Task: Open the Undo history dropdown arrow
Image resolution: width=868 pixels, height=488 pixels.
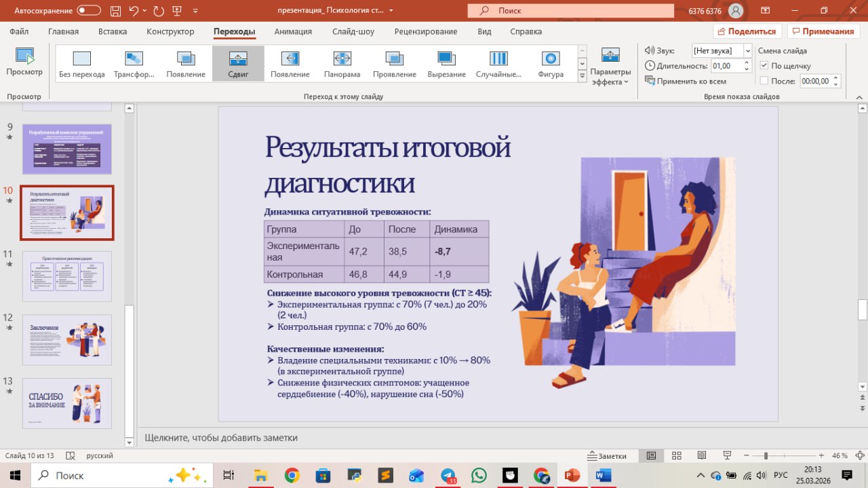Action: (x=146, y=10)
